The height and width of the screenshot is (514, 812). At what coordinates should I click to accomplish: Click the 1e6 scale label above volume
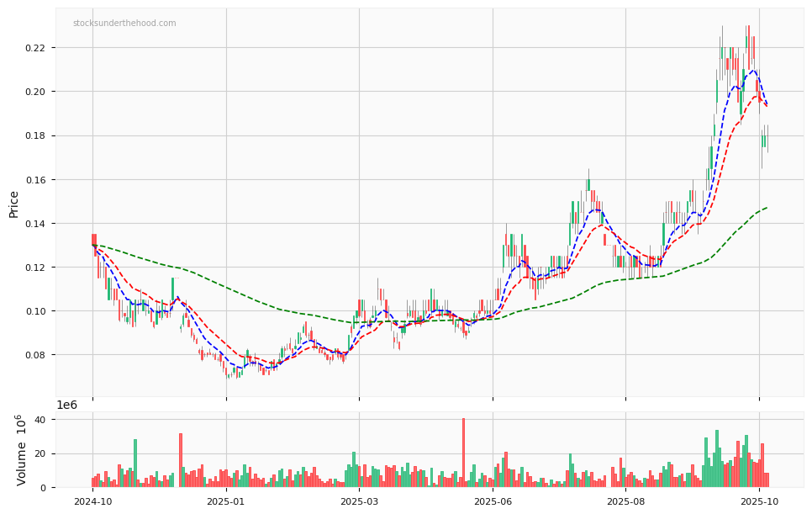point(69,405)
